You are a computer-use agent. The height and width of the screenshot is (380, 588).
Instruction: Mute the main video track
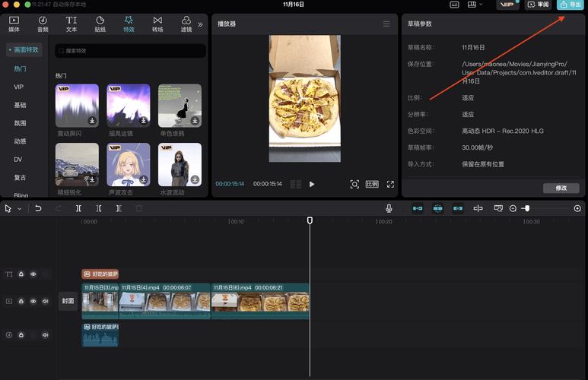pos(46,301)
